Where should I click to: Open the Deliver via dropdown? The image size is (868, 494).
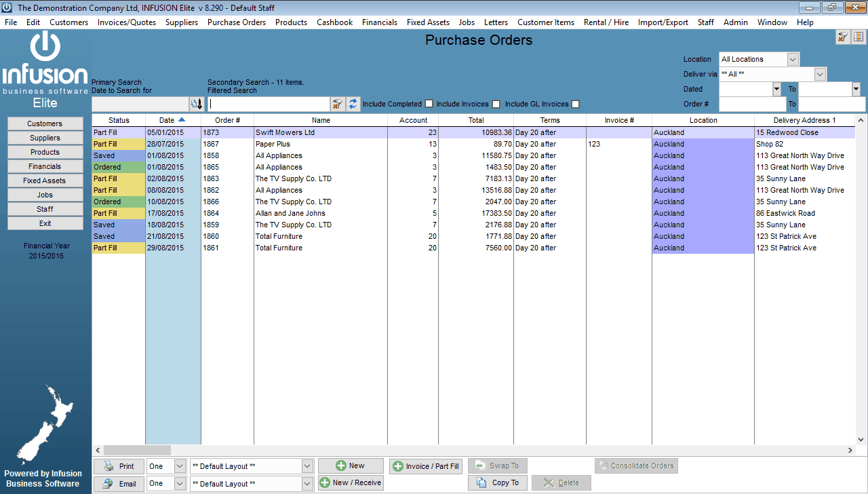[x=820, y=74]
